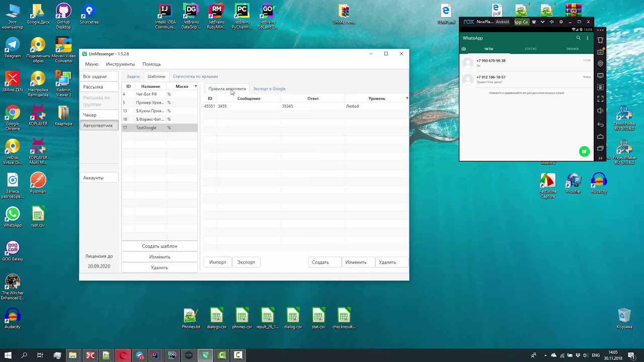Switch to Экспорт в Google tab
Image resolution: width=644 pixels, height=362 pixels.
coord(269,89)
